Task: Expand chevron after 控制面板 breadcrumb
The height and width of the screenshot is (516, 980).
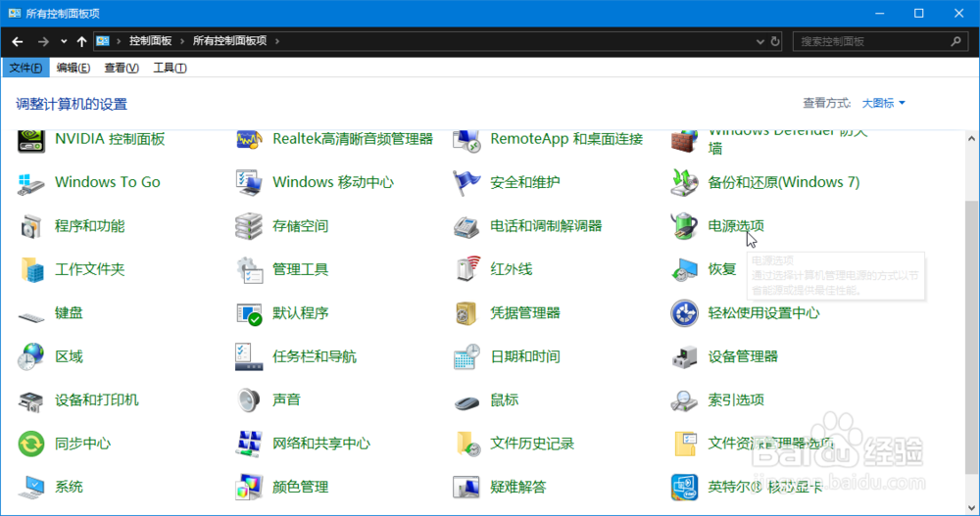Action: coord(182,41)
